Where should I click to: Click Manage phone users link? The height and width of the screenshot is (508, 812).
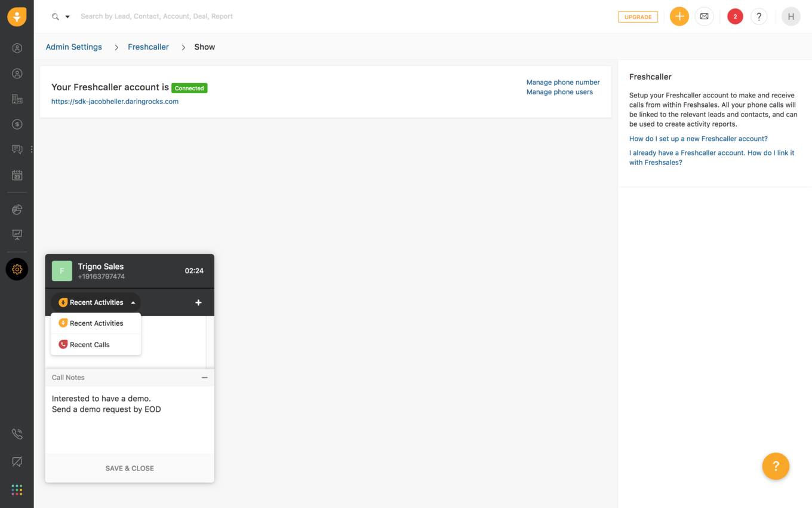(559, 92)
